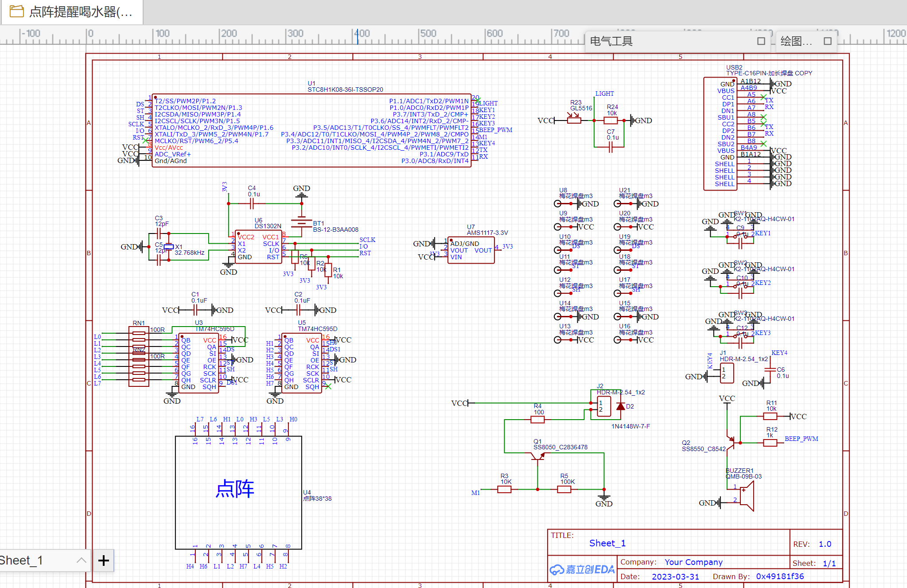Click the part name "STC8H1K08-36I-TSSOP20"
The width and height of the screenshot is (907, 588).
[x=345, y=90]
